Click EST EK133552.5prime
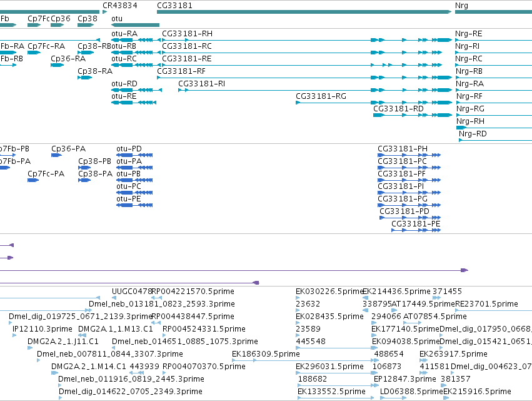The height and width of the screenshot is (401, 532). pos(331,392)
